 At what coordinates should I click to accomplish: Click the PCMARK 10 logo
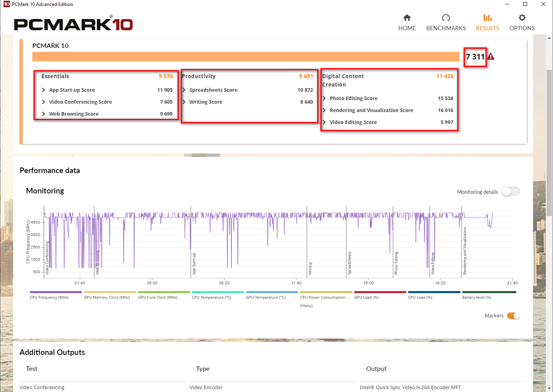73,24
